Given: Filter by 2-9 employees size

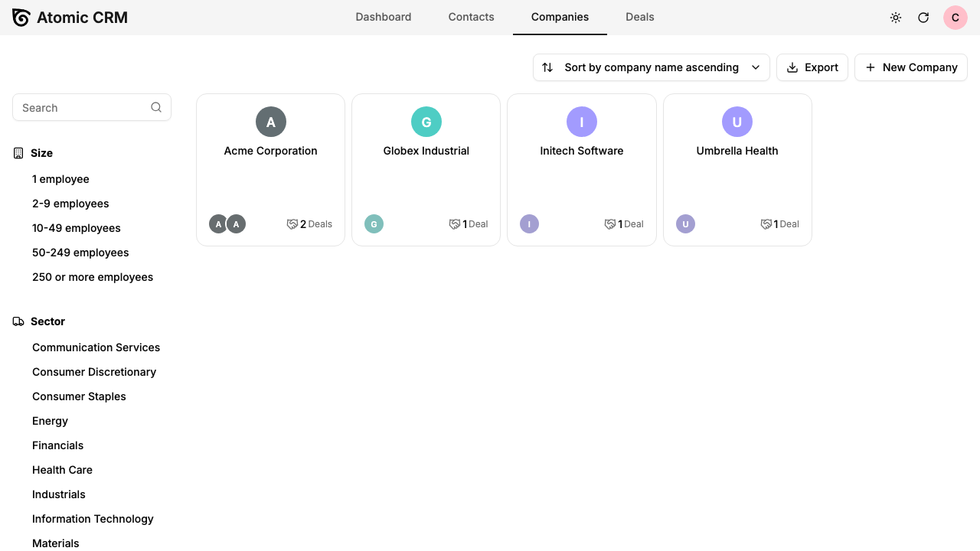Looking at the screenshot, I should 70,204.
